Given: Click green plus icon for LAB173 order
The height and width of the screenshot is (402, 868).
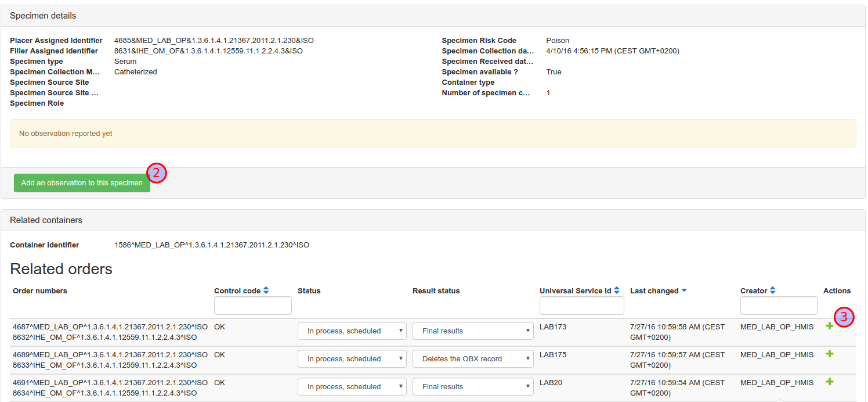Looking at the screenshot, I should coord(829,326).
